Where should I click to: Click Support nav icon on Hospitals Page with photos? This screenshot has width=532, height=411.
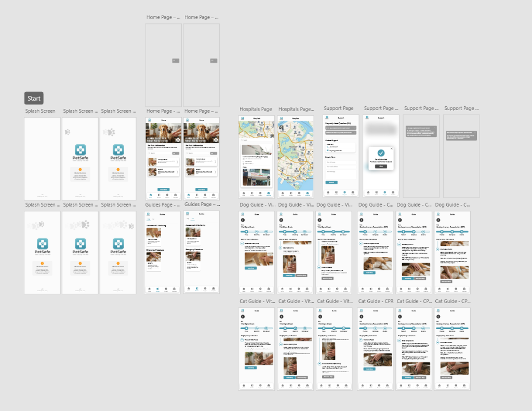[x=260, y=194]
